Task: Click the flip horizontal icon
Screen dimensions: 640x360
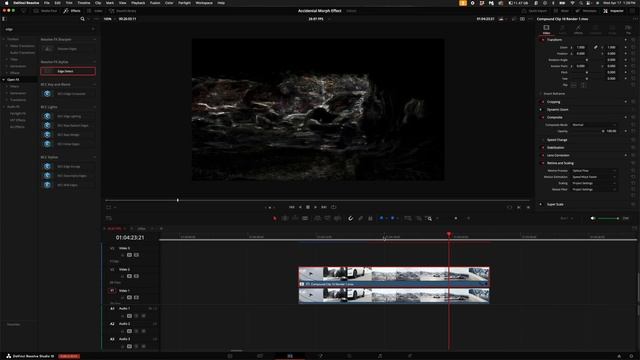Action: click(574, 85)
